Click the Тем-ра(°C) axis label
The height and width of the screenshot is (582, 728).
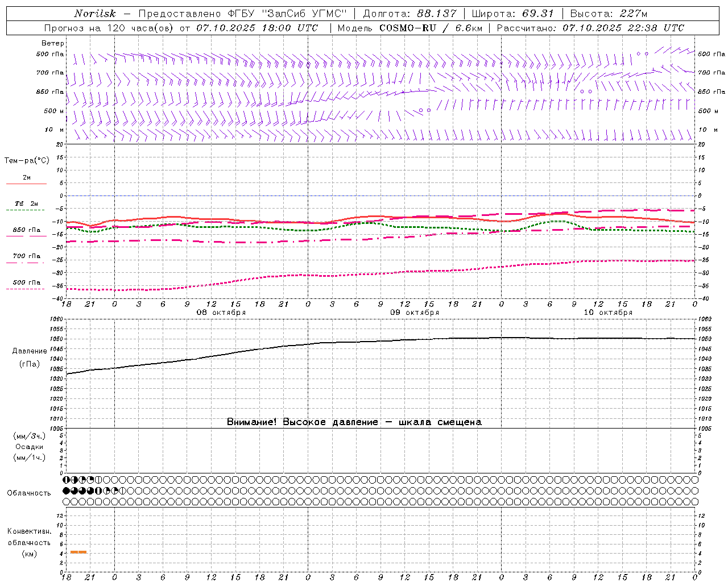pos(27,161)
